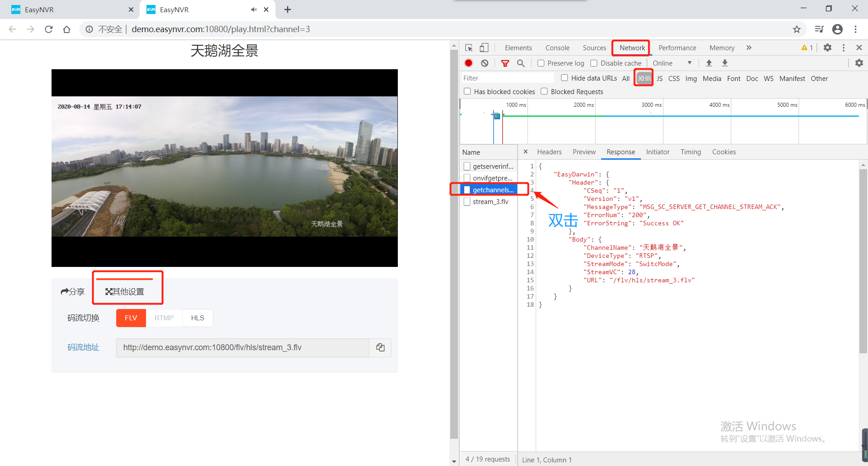Open the Online throttling dropdown
Screen dimensions: 868x466
[672, 63]
